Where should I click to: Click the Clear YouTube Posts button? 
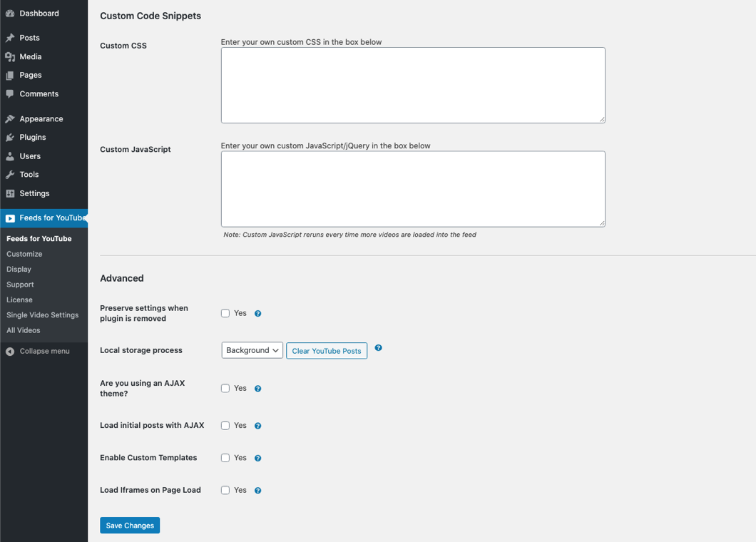point(327,351)
